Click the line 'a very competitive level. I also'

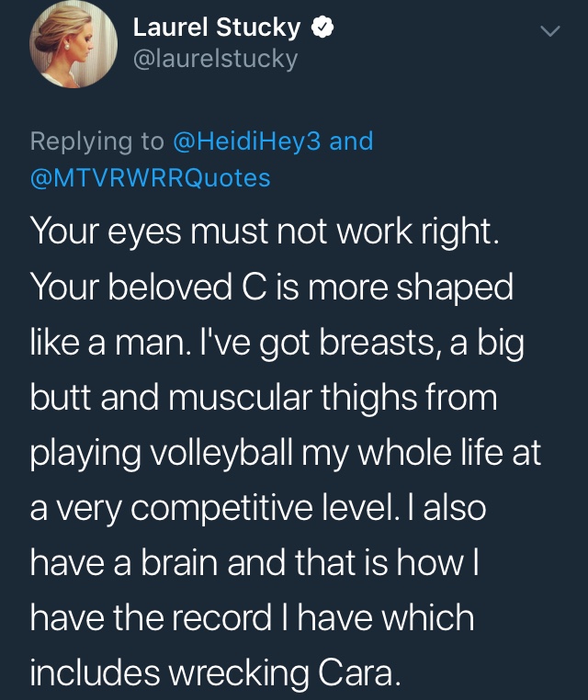258,508
